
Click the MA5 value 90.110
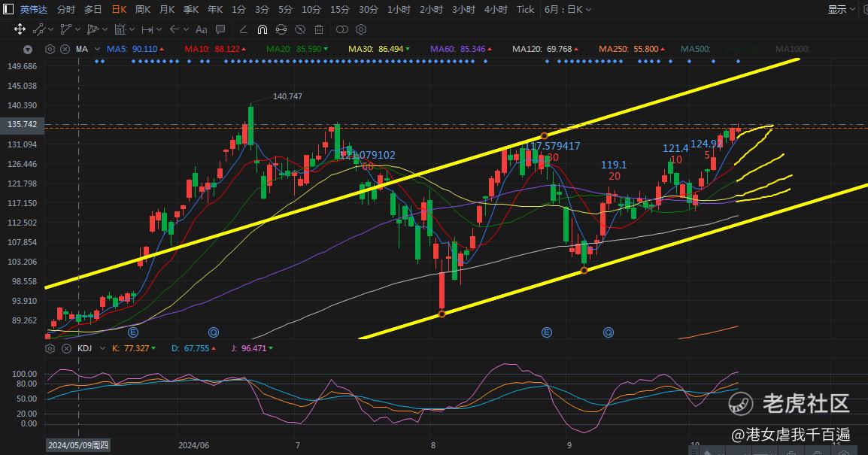point(145,50)
